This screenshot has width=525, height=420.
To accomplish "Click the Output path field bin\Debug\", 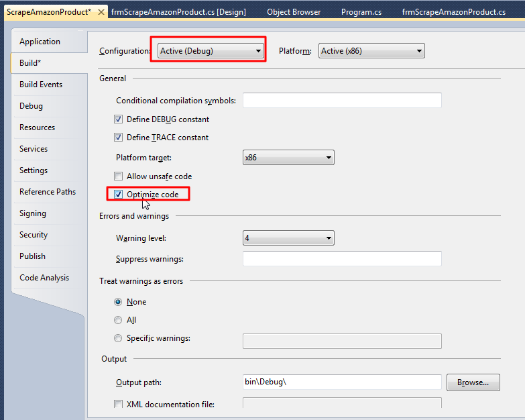I will 342,382.
